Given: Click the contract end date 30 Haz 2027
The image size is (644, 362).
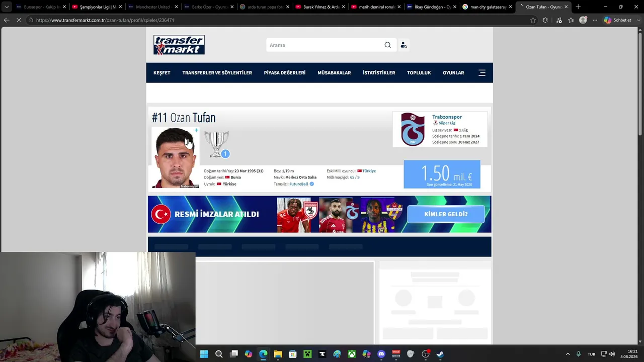Looking at the screenshot, I should click(x=469, y=142).
